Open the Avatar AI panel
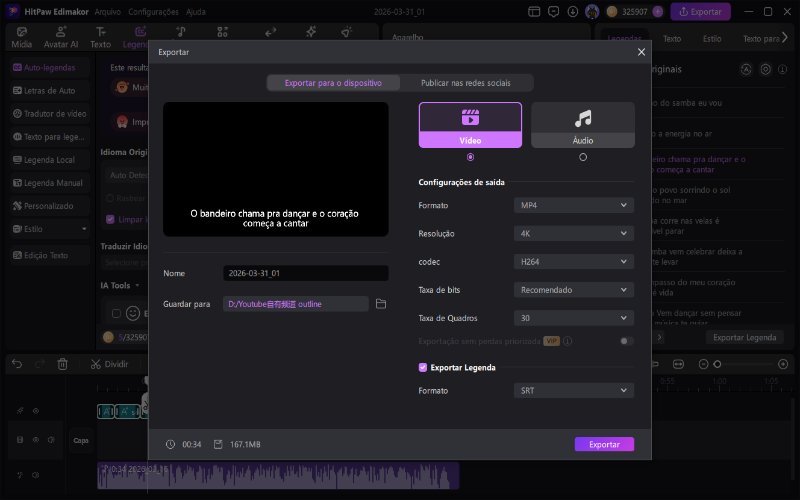The image size is (800, 500). tap(61, 37)
